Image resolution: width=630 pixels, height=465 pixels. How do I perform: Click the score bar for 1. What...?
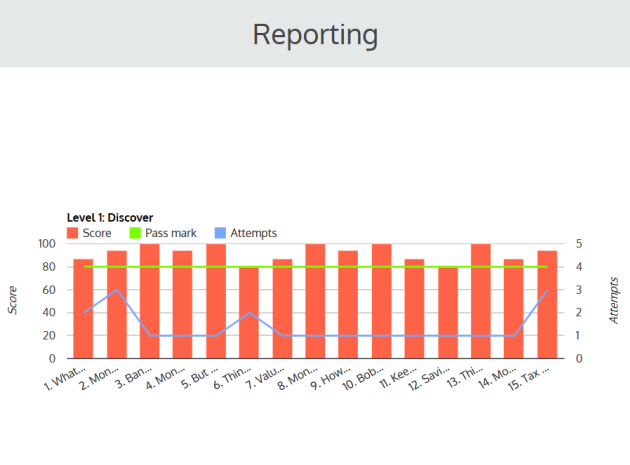(x=83, y=309)
